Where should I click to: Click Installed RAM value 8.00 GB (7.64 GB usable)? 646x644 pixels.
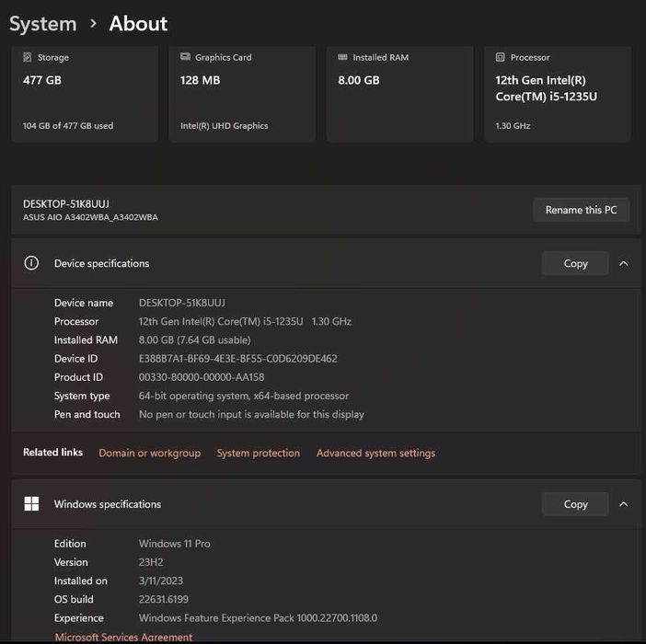pyautogui.click(x=194, y=340)
